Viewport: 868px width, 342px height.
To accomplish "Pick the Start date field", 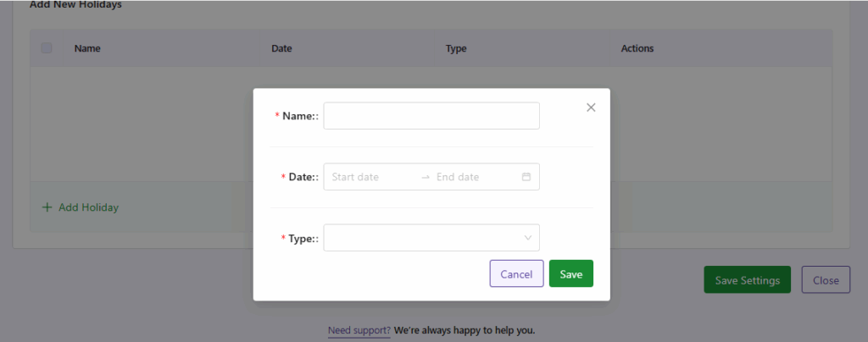I will [x=369, y=177].
